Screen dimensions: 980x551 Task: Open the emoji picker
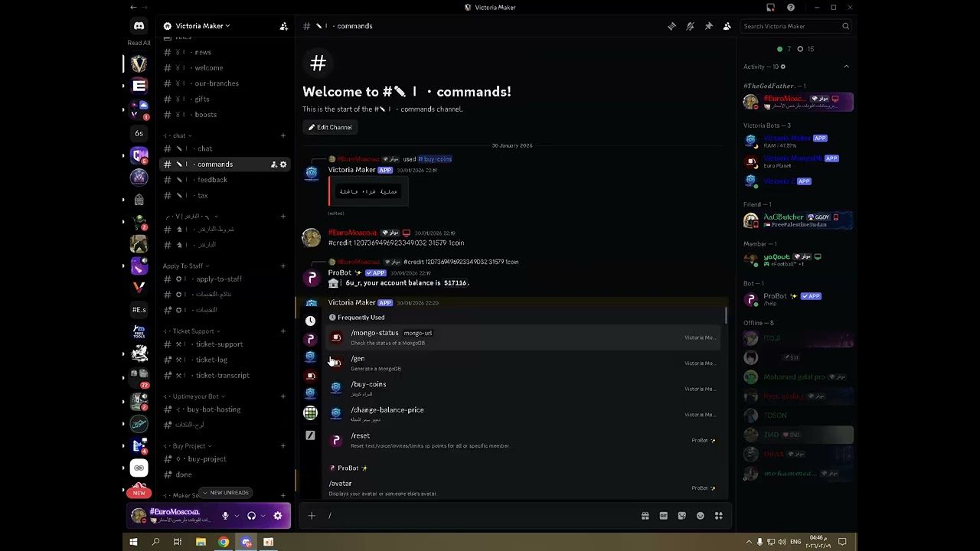[701, 516]
